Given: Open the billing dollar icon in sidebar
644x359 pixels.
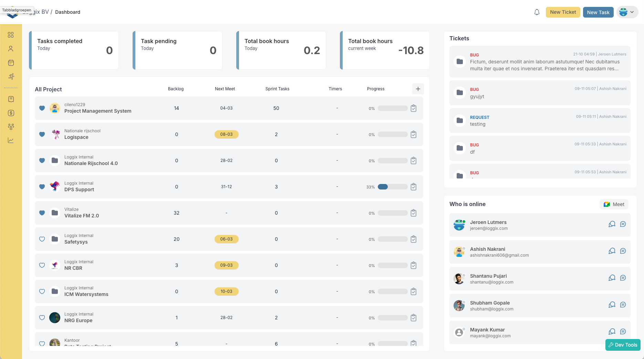Looking at the screenshot, I should pyautogui.click(x=11, y=113).
